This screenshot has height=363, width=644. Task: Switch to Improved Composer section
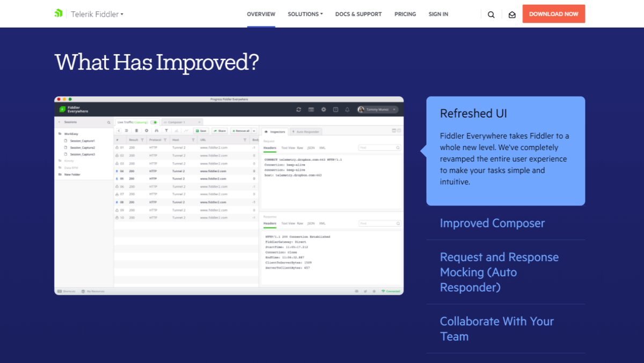pos(492,223)
